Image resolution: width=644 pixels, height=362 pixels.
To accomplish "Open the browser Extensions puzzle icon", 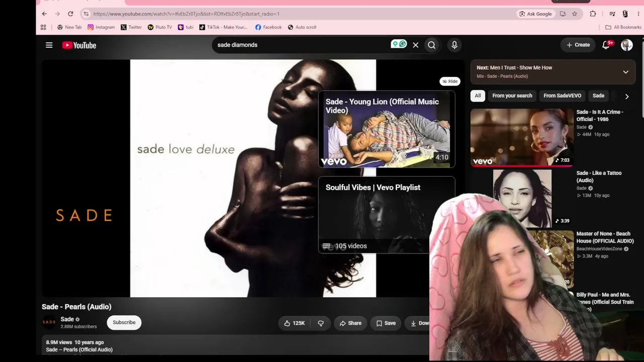I will pyautogui.click(x=593, y=14).
